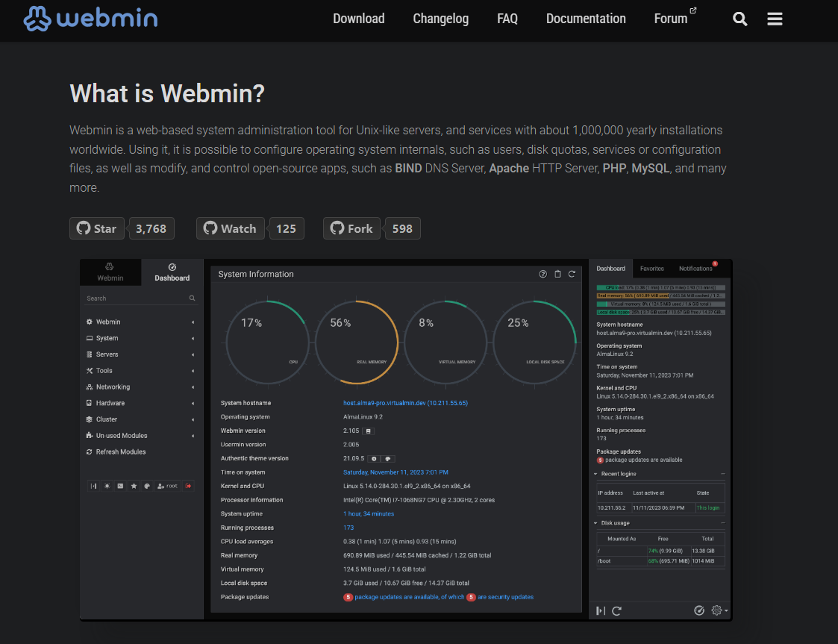Click the Refresh Modules icon in the sidebar
Screen dimensions: 838x644
pyautogui.click(x=90, y=451)
